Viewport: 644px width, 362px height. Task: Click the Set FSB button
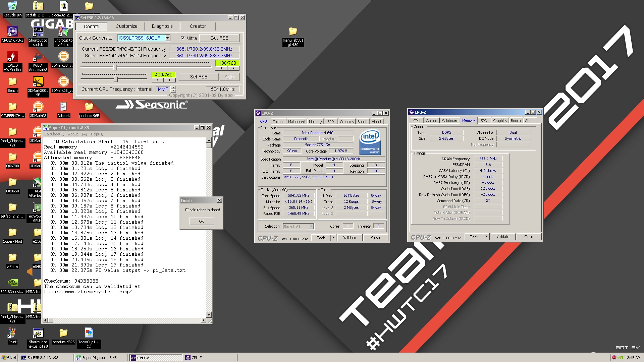pos(199,77)
